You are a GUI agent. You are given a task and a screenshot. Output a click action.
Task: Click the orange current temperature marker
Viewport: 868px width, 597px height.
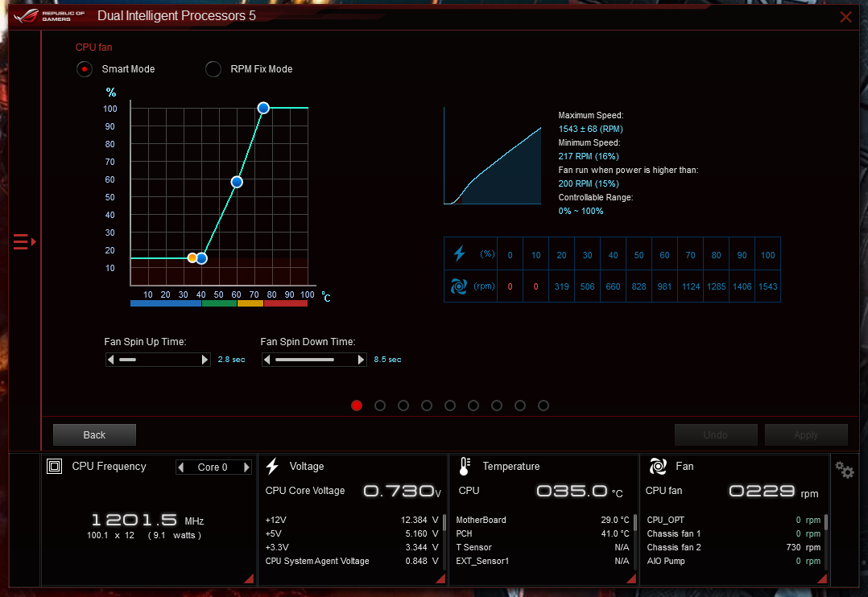[x=192, y=257]
